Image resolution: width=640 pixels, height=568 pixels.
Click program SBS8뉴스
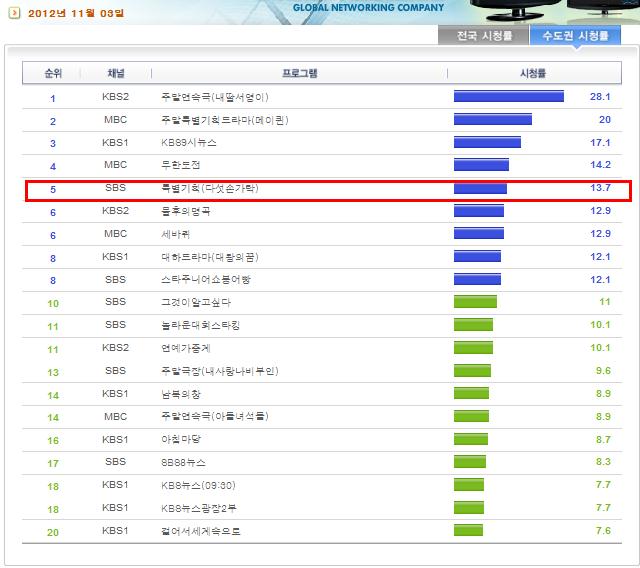(x=183, y=462)
